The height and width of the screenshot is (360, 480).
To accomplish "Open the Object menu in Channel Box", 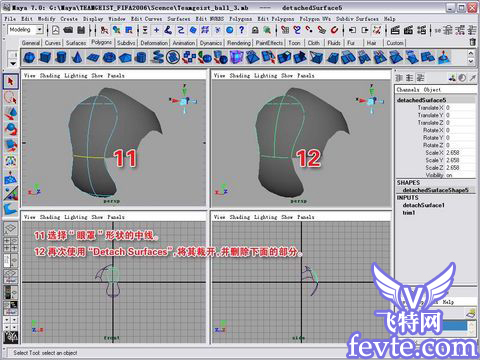I will click(432, 90).
